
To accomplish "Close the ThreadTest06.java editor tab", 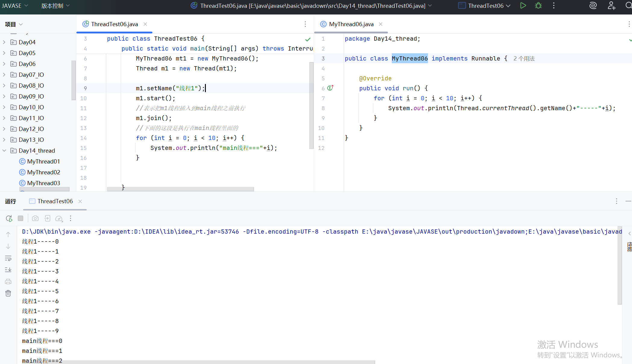I will click(x=145, y=24).
